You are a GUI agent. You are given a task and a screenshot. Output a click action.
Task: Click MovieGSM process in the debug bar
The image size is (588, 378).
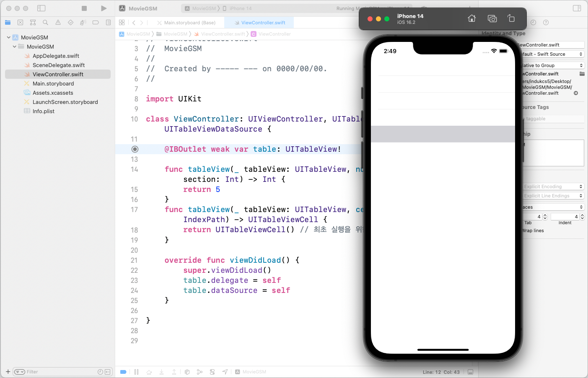coord(251,372)
